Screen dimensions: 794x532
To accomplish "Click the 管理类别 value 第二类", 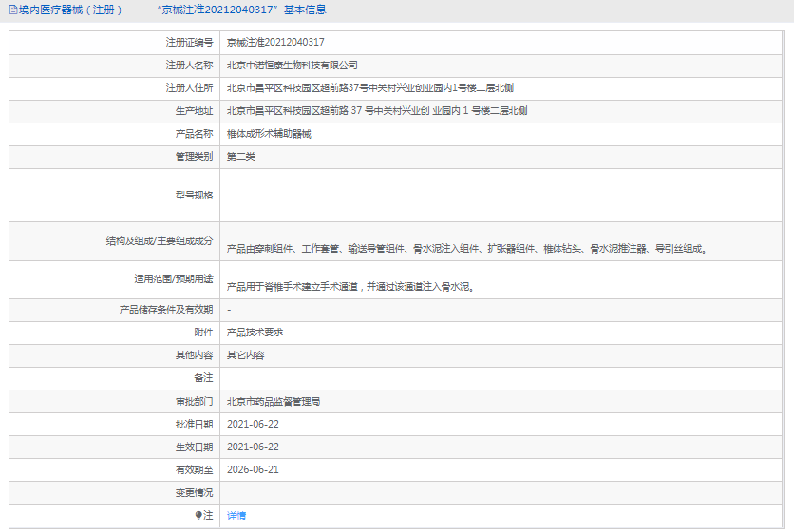I will pos(241,157).
